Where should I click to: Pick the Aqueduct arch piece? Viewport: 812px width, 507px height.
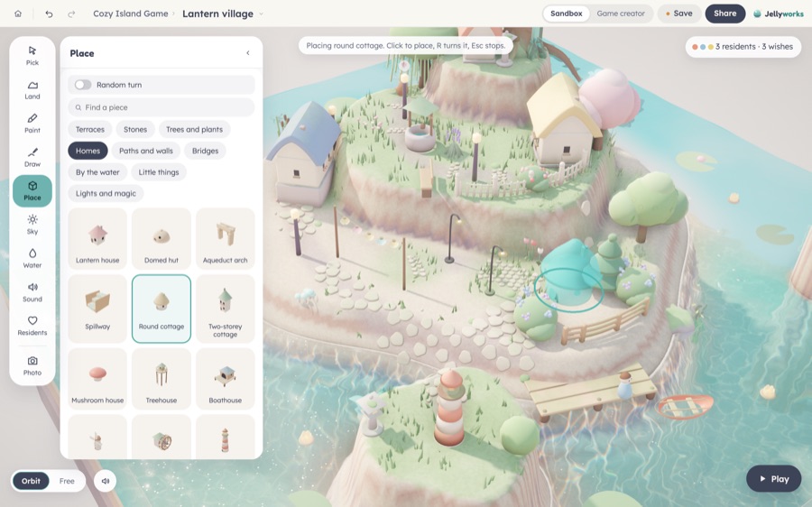(x=226, y=239)
